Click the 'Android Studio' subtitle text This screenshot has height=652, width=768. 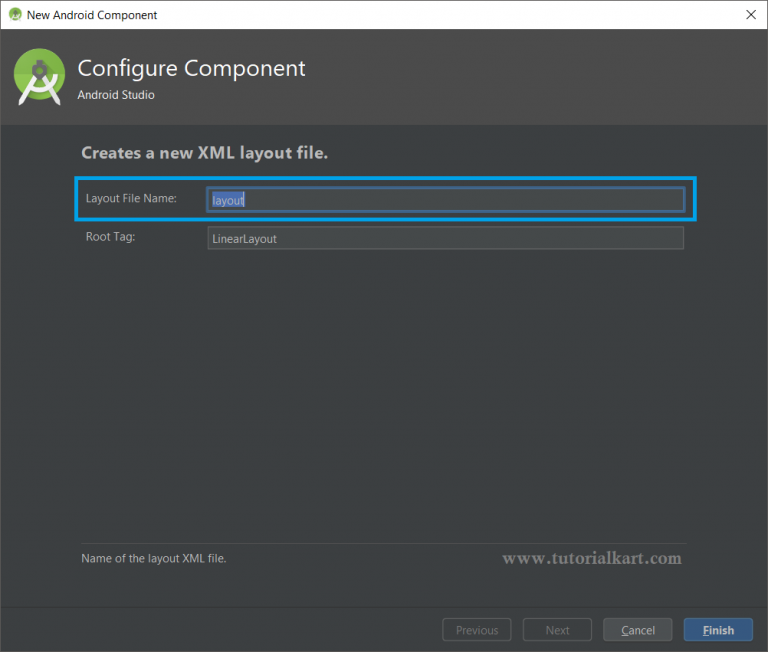[x=116, y=95]
